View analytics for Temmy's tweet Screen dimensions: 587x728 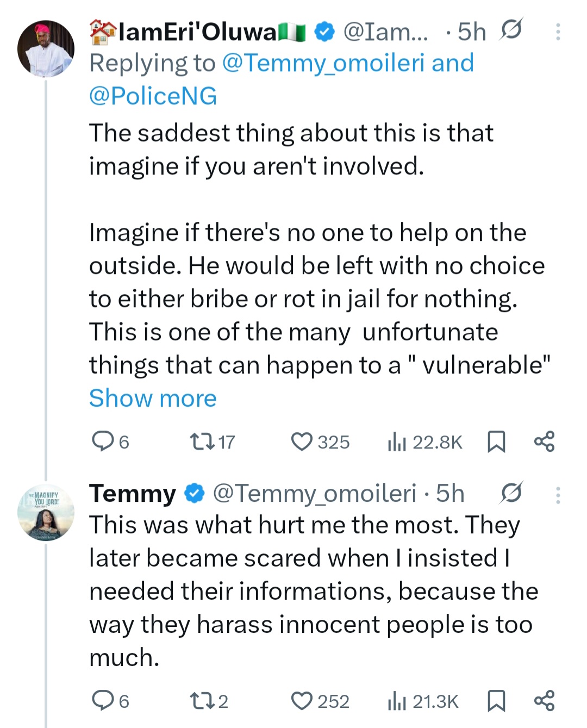tap(397, 701)
